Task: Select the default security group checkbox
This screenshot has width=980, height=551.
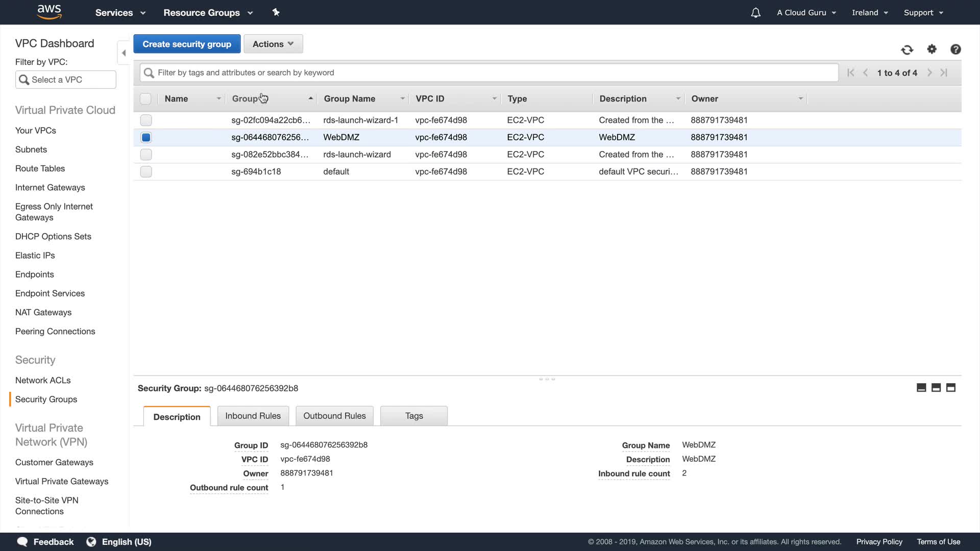Action: click(x=146, y=172)
